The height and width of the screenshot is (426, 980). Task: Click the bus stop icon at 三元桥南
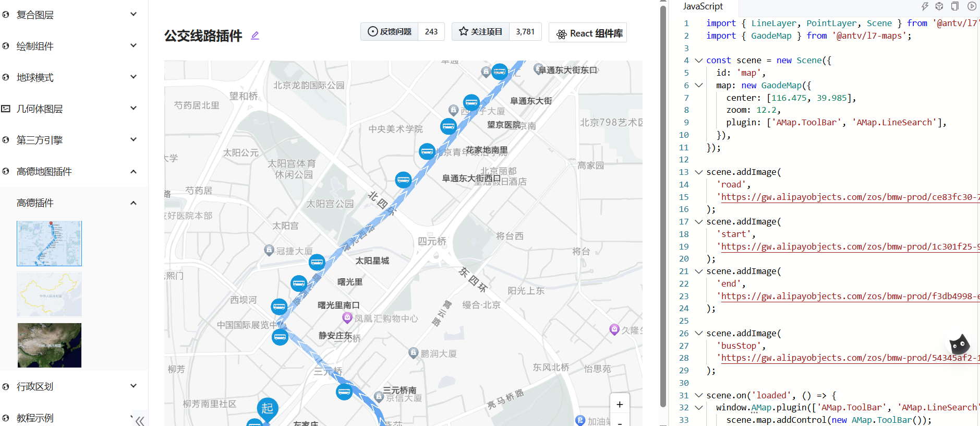344,392
